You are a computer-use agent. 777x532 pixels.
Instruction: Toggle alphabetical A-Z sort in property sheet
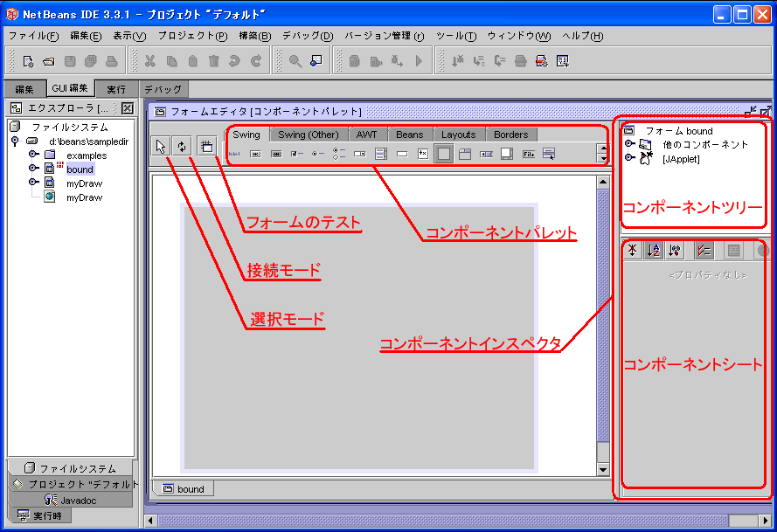pos(654,250)
